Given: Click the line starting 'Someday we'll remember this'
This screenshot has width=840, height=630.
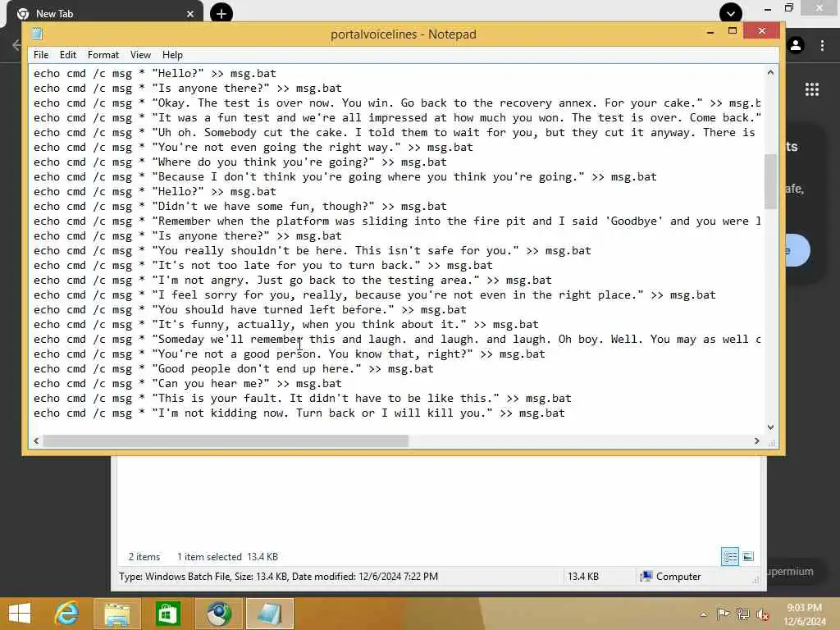Looking at the screenshot, I should [397, 339].
